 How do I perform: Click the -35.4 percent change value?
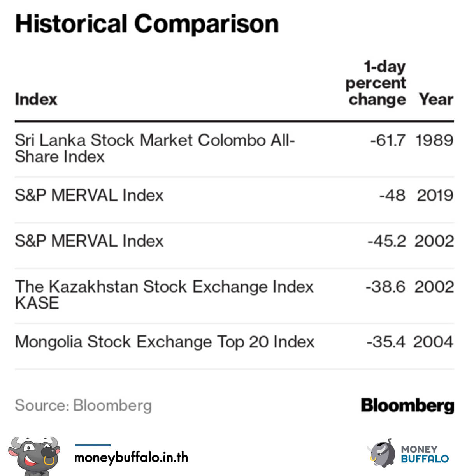pos(386,342)
